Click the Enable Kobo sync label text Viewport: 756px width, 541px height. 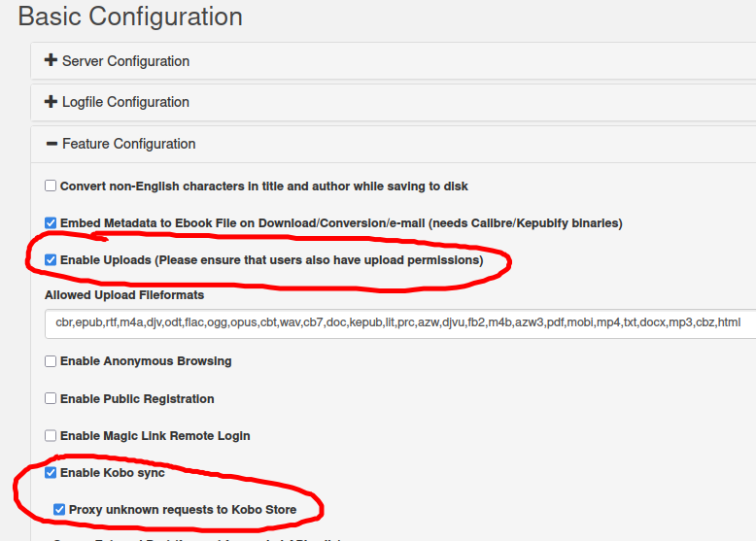pyautogui.click(x=113, y=473)
